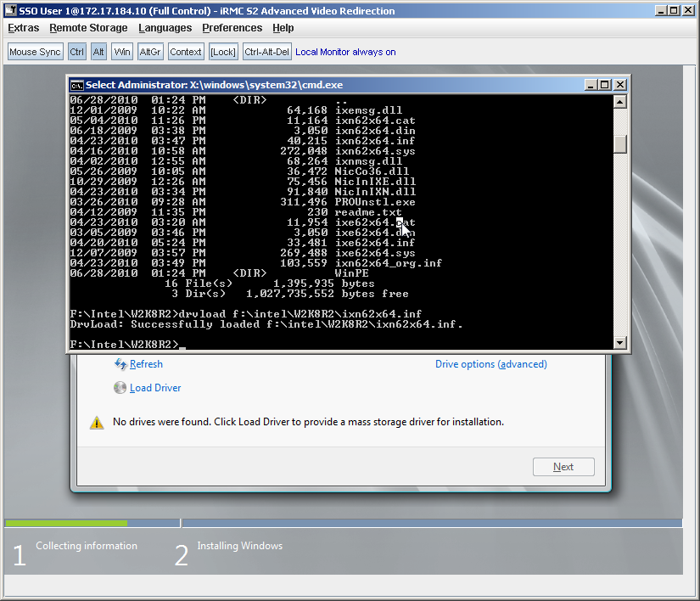
Task: Toggle the AltGr key button
Action: (x=150, y=52)
